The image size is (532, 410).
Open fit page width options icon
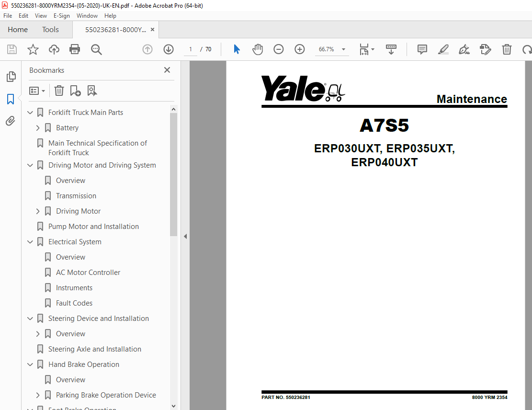point(366,49)
